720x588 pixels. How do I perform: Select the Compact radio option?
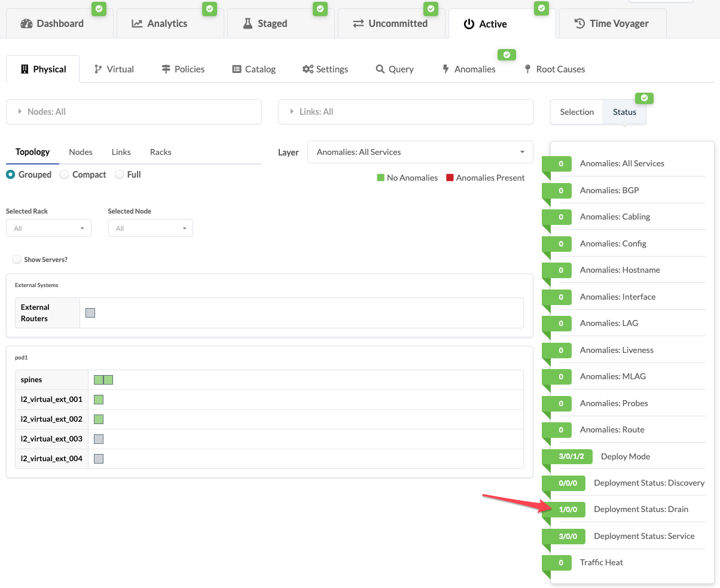[x=65, y=175]
